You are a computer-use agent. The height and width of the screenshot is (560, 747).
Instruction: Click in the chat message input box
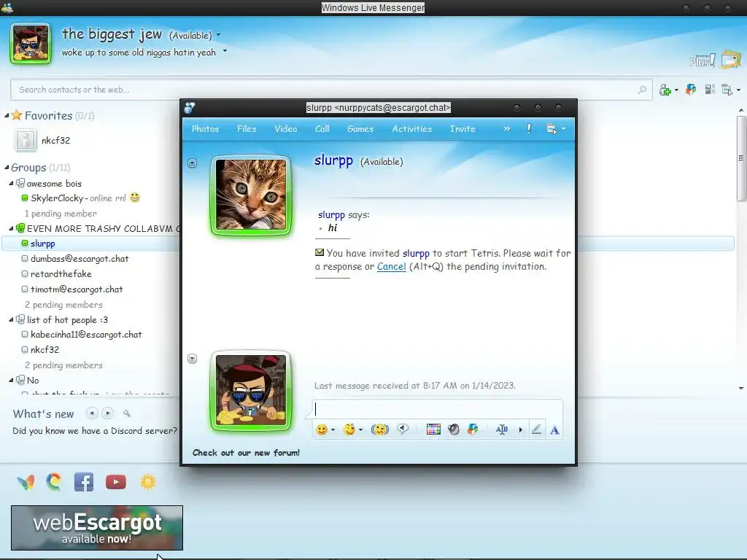438,409
